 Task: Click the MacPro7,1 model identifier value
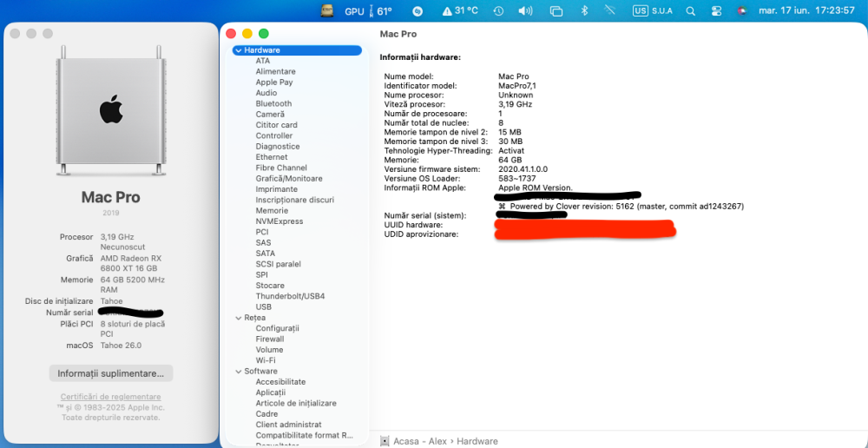pyautogui.click(x=517, y=86)
